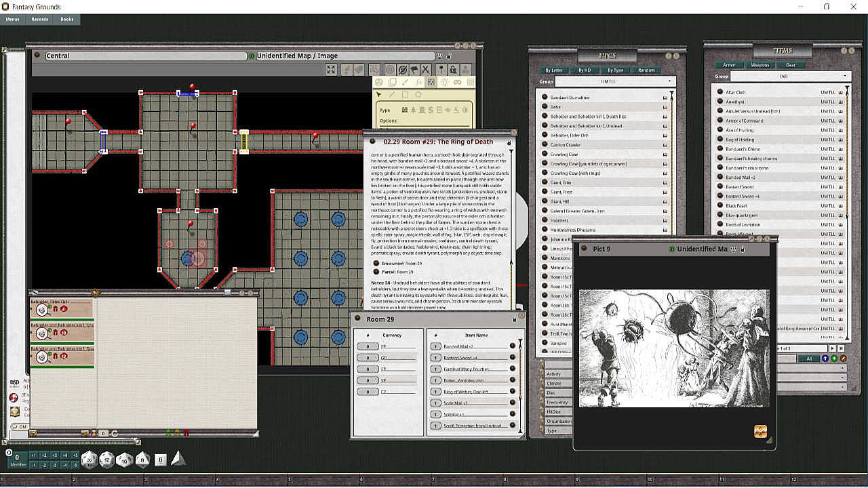Roll the d12 die
Viewport: 868px width, 488px height.
tap(107, 460)
